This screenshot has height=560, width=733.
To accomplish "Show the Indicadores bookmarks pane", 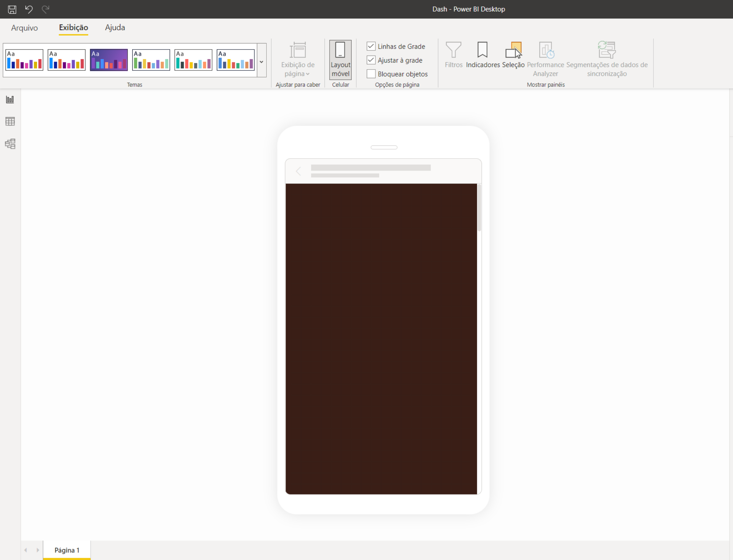I will 482,55.
